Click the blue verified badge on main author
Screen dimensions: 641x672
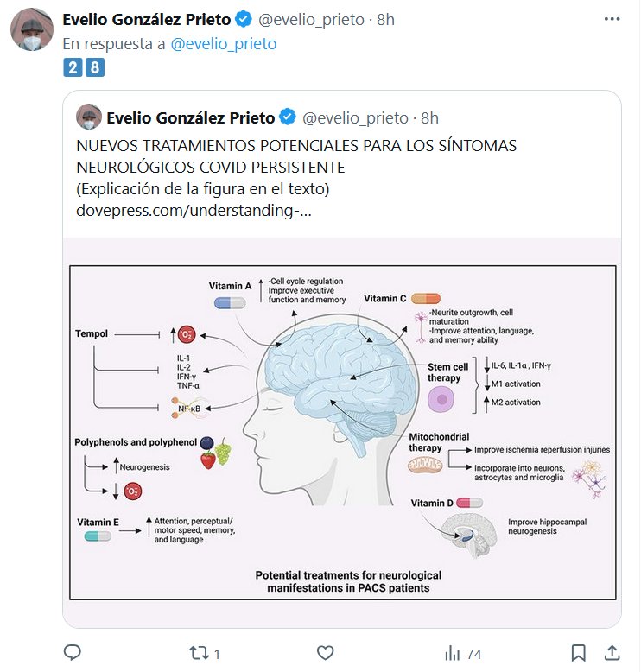point(245,20)
